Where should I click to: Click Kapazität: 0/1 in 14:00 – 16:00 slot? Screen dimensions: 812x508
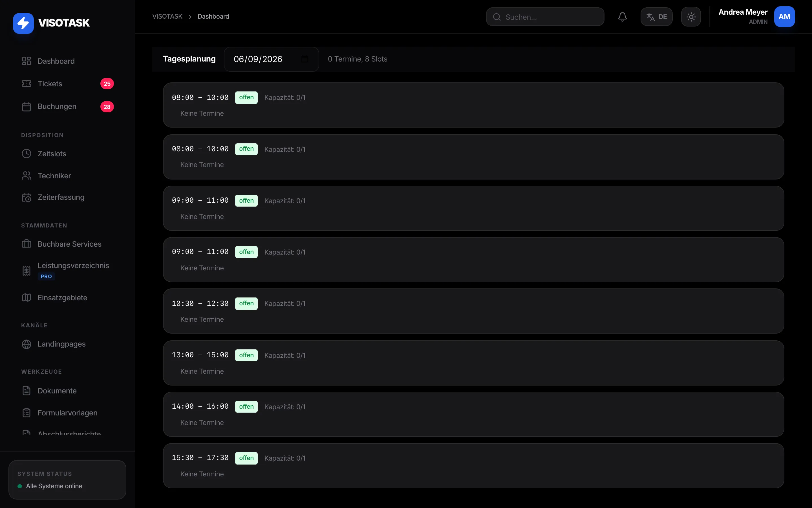pyautogui.click(x=285, y=407)
